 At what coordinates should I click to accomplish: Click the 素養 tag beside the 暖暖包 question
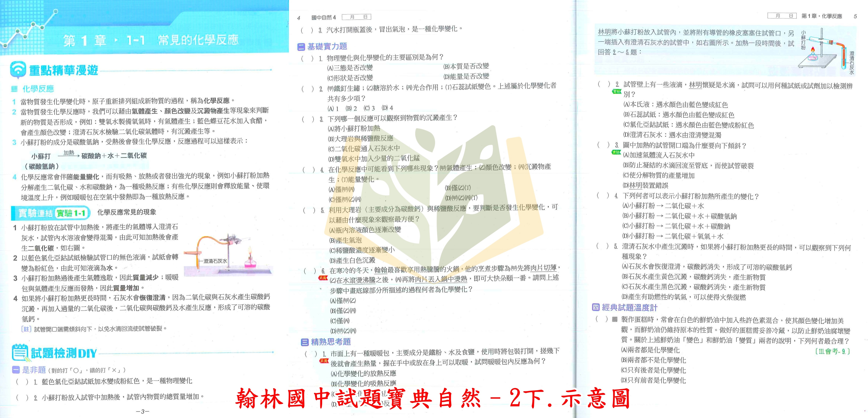(324, 361)
